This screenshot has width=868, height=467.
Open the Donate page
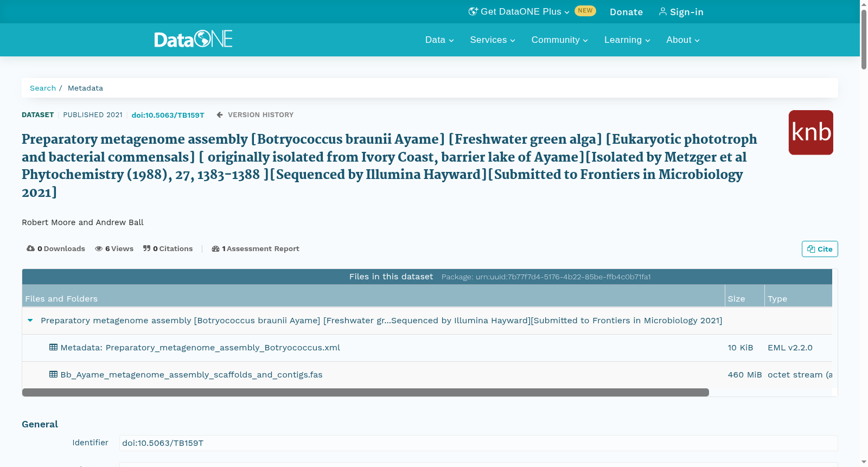(x=626, y=12)
